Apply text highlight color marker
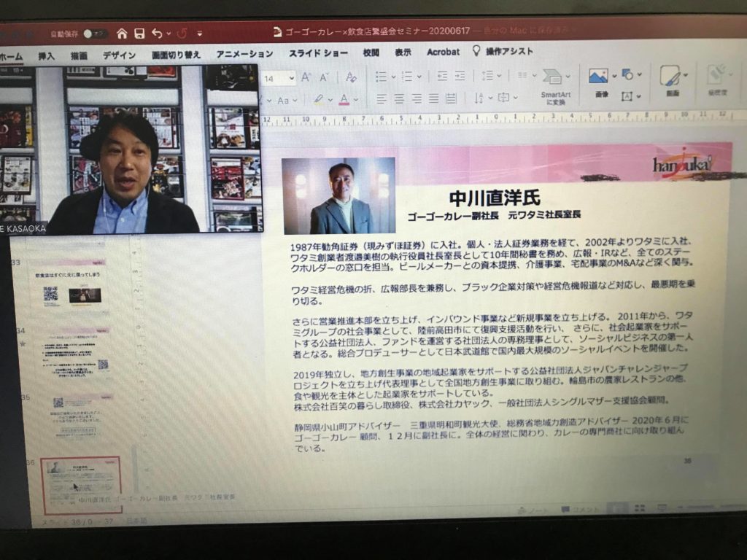 tap(318, 99)
